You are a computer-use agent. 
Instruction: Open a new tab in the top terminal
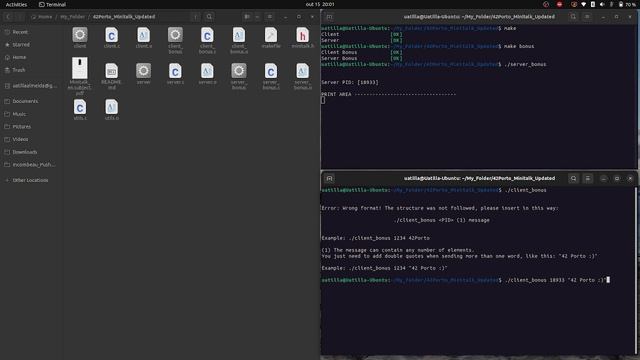[329, 17]
